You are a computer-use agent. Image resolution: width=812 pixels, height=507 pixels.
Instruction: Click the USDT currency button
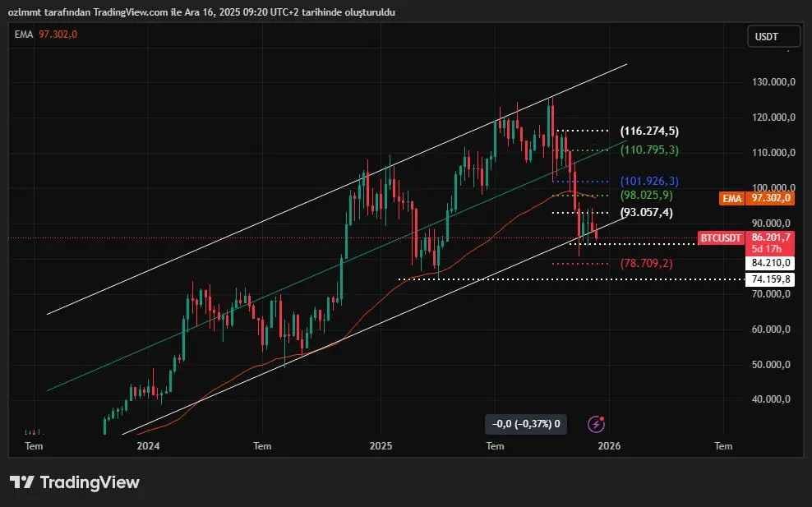773,37
